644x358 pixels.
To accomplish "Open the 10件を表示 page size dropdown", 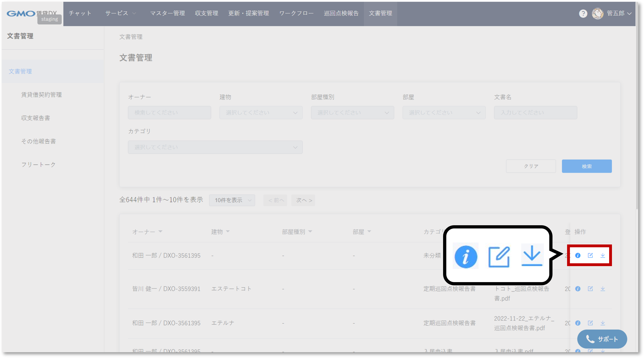I will pyautogui.click(x=232, y=200).
